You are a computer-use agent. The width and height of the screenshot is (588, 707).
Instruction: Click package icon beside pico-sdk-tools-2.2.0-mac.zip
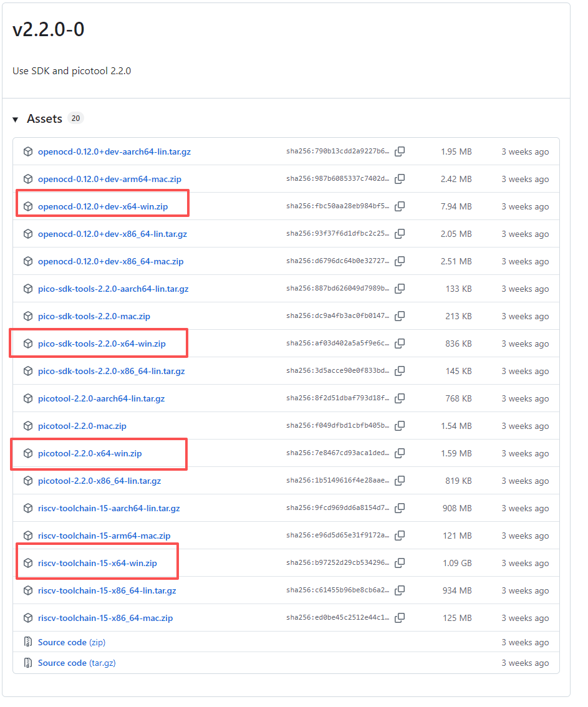click(x=28, y=316)
